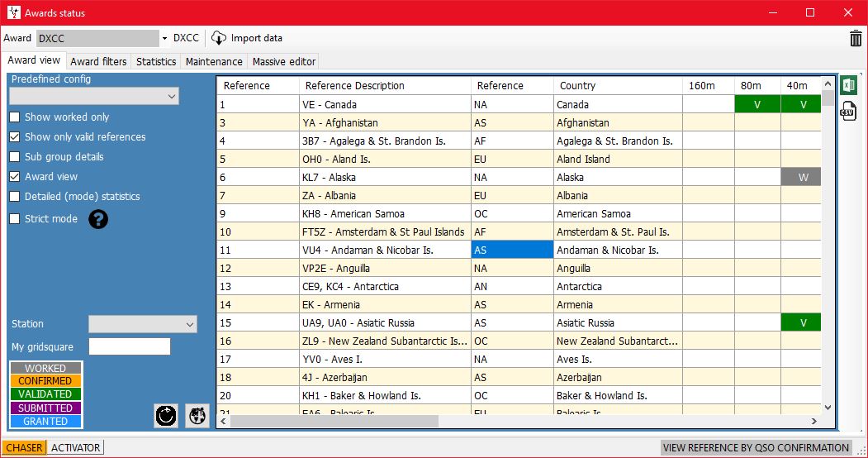Click the round refresh icon button
The height and width of the screenshot is (458, 868).
pyautogui.click(x=166, y=415)
